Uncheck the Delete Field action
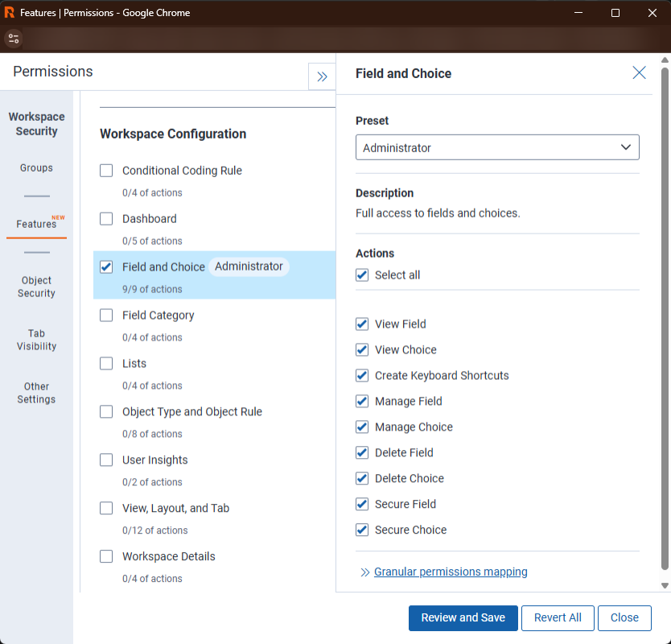Screen dimensions: 671x644 pyautogui.click(x=362, y=452)
